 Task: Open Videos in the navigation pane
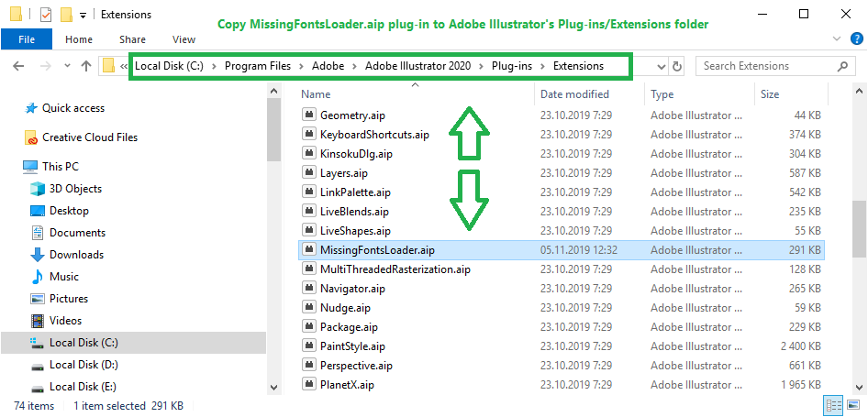(65, 321)
